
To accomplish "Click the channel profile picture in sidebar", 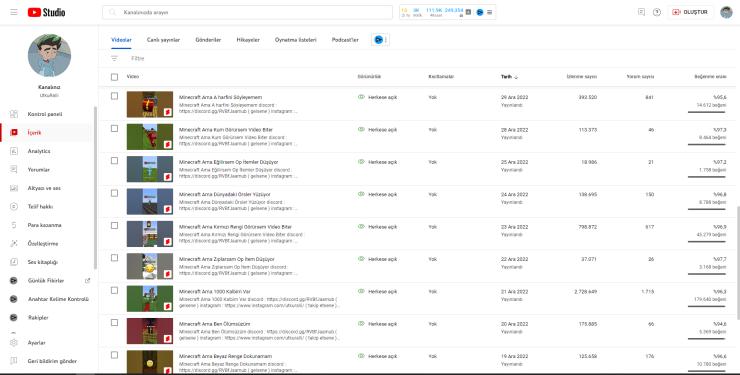I will tap(50, 55).
